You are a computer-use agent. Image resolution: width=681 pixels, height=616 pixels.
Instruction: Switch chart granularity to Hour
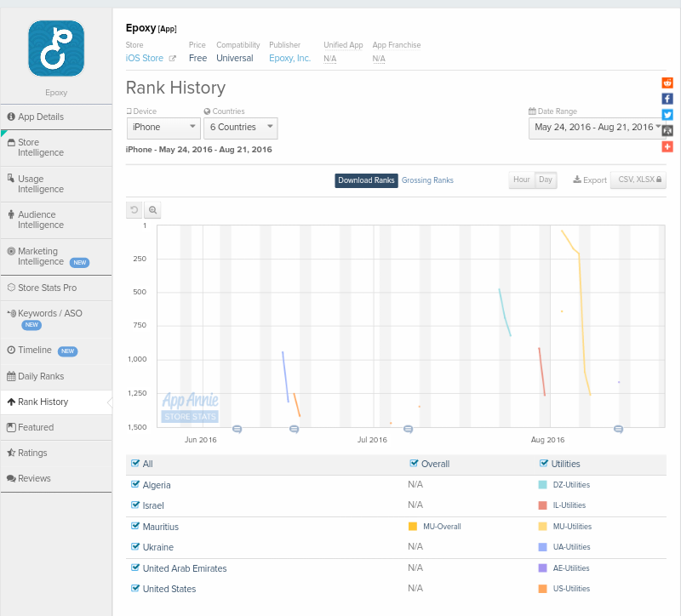pyautogui.click(x=521, y=180)
